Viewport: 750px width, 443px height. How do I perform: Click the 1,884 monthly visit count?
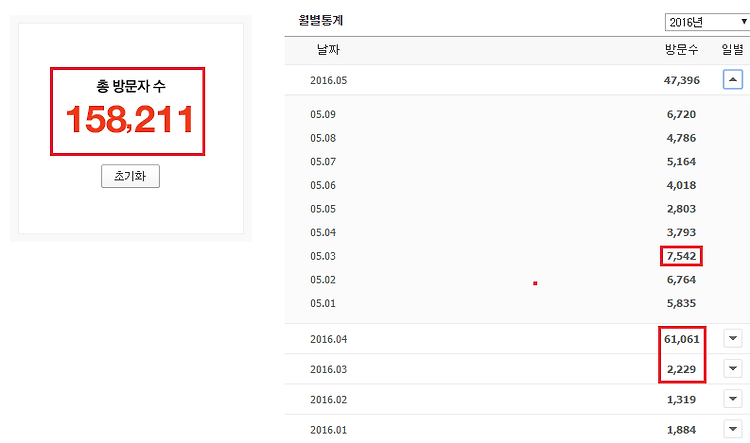(x=682, y=430)
